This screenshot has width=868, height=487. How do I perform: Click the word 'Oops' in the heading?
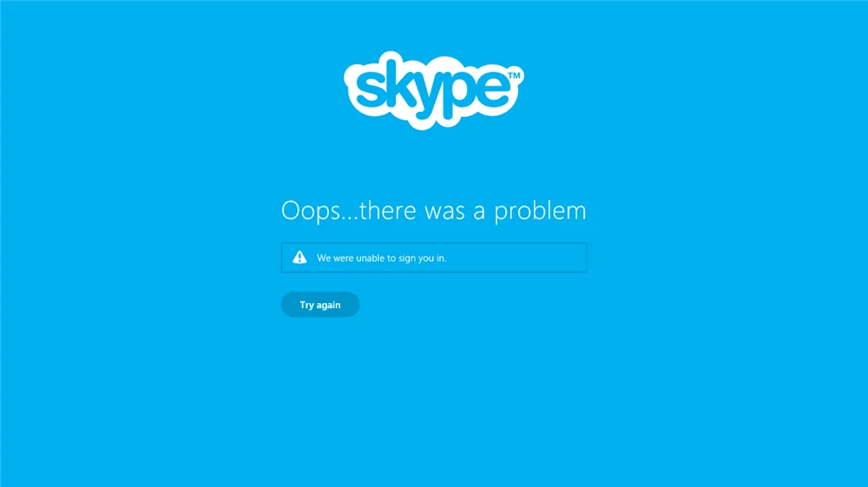tap(311, 212)
